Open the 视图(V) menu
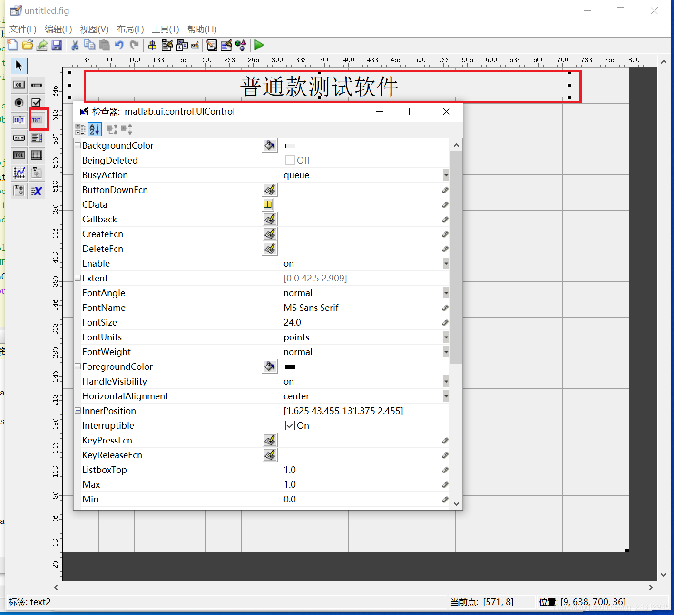 coord(95,29)
